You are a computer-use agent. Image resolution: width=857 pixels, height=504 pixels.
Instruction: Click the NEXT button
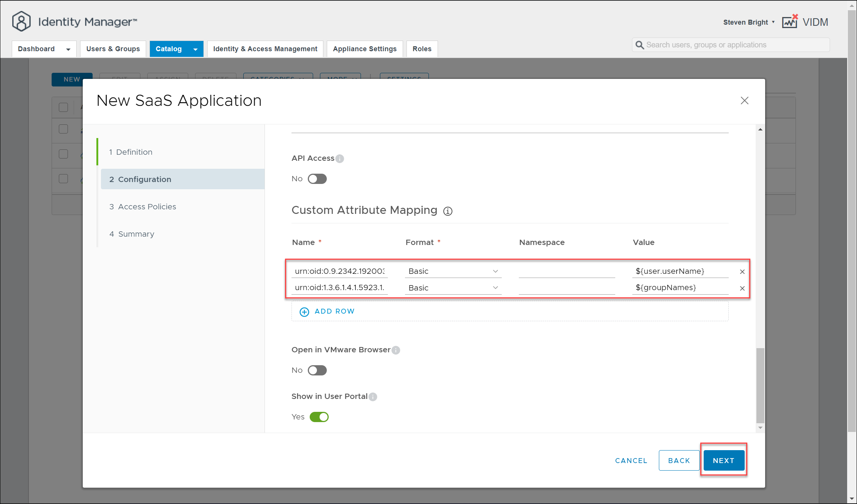tap(723, 460)
